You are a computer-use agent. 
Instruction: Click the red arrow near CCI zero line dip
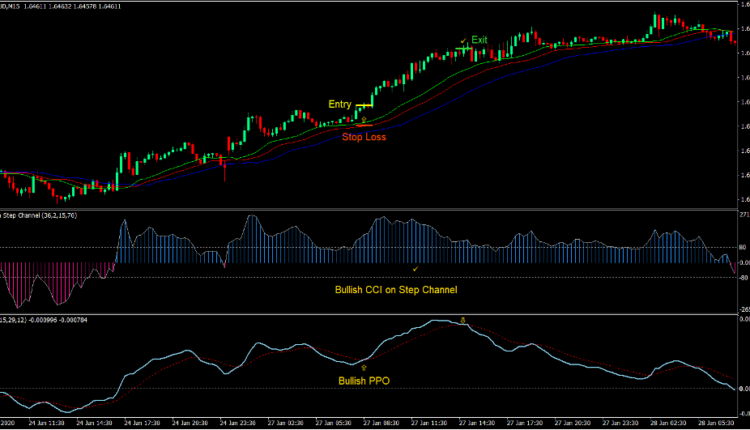226,267
